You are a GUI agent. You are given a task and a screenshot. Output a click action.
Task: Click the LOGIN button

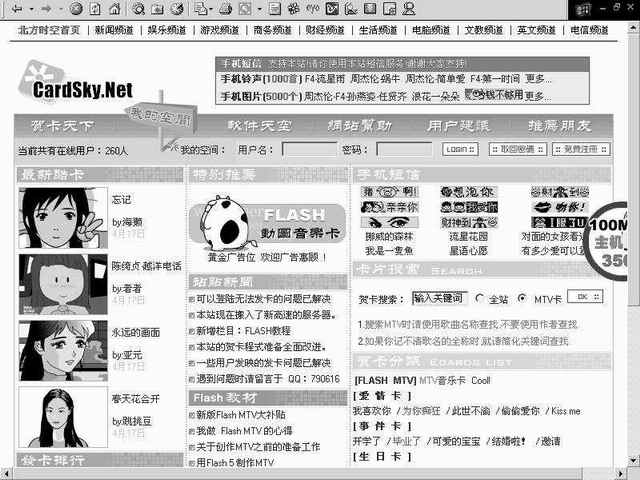(460, 149)
